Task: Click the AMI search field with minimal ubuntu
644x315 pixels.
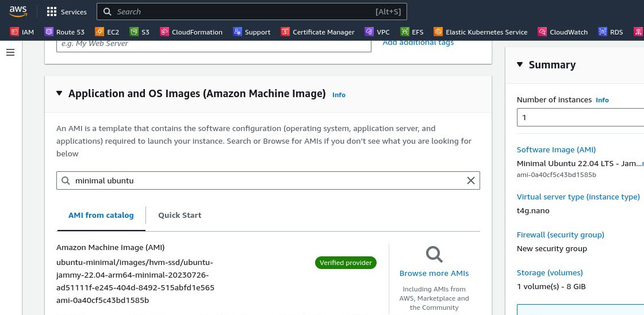Action: tap(268, 180)
